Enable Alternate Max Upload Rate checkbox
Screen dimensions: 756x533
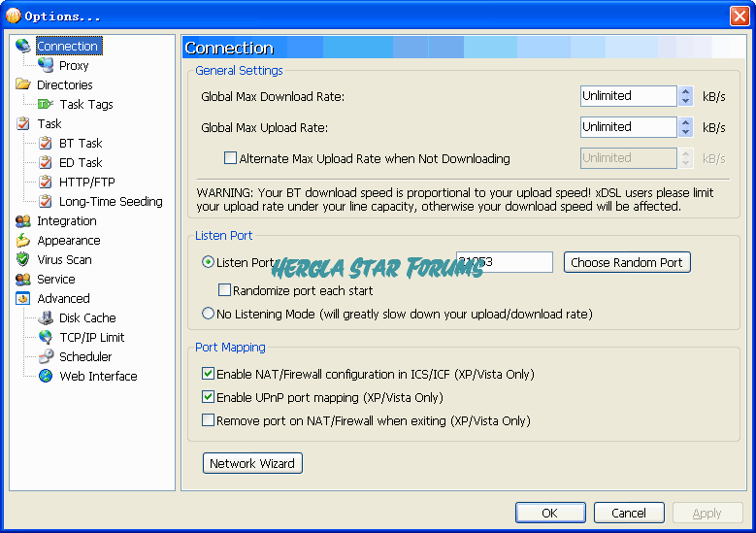tap(231, 158)
